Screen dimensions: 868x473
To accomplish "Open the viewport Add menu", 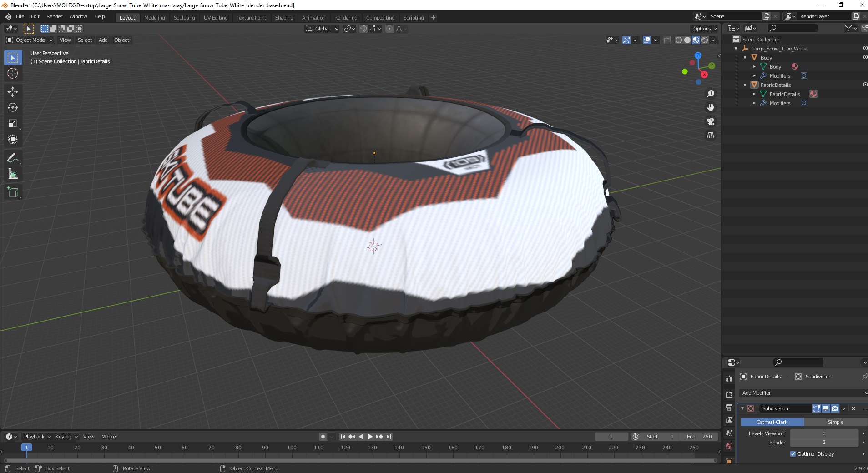I will [103, 40].
